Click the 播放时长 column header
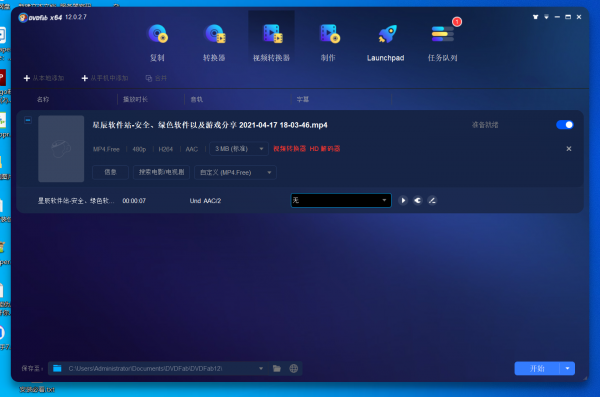Viewport: 600px width, 397px height. tap(135, 100)
